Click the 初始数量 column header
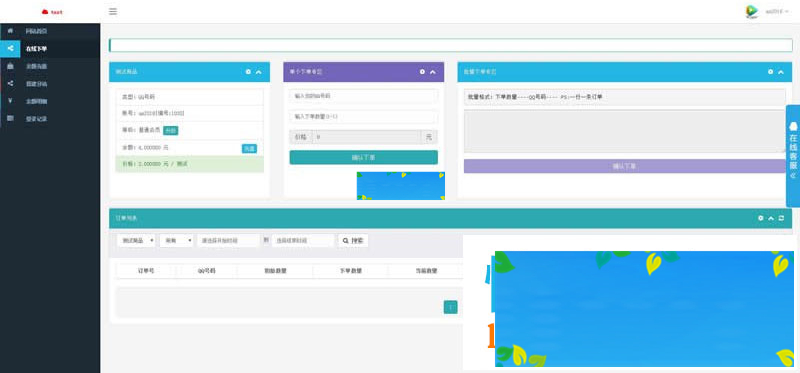This screenshot has height=373, width=800. (x=275, y=271)
